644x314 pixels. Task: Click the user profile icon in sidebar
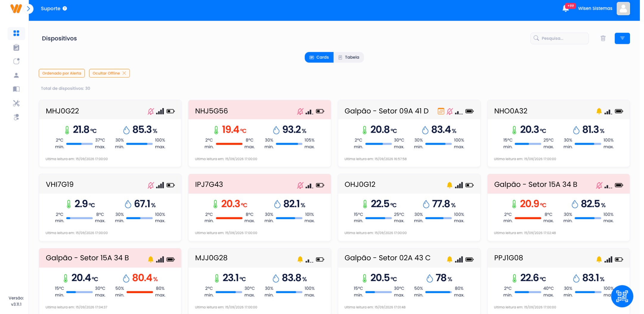[16, 75]
